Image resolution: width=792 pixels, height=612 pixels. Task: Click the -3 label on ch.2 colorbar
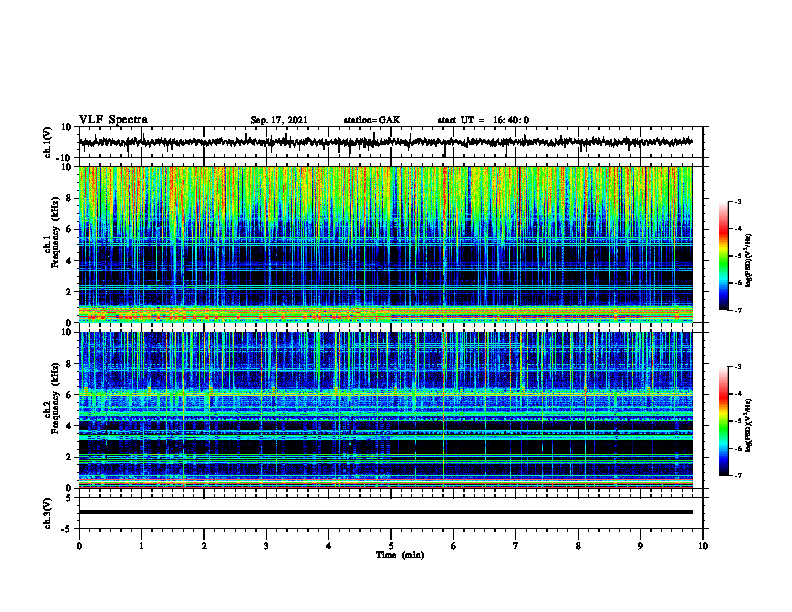737,367
